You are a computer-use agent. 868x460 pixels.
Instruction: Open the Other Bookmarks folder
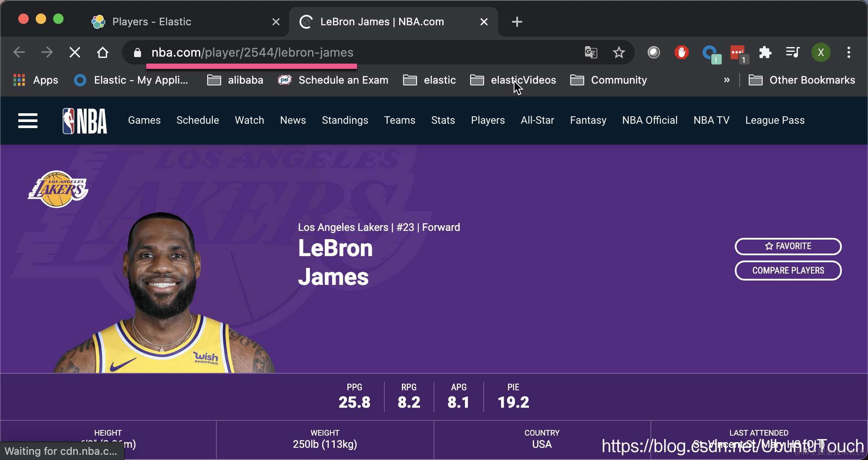point(802,80)
